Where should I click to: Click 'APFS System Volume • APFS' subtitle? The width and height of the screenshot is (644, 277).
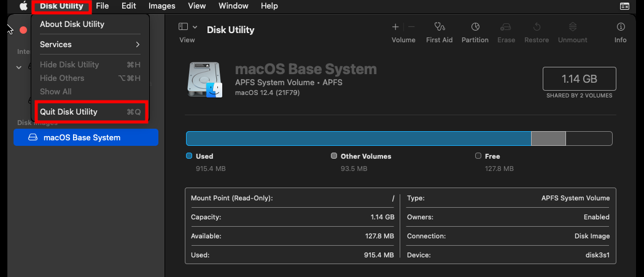(289, 82)
